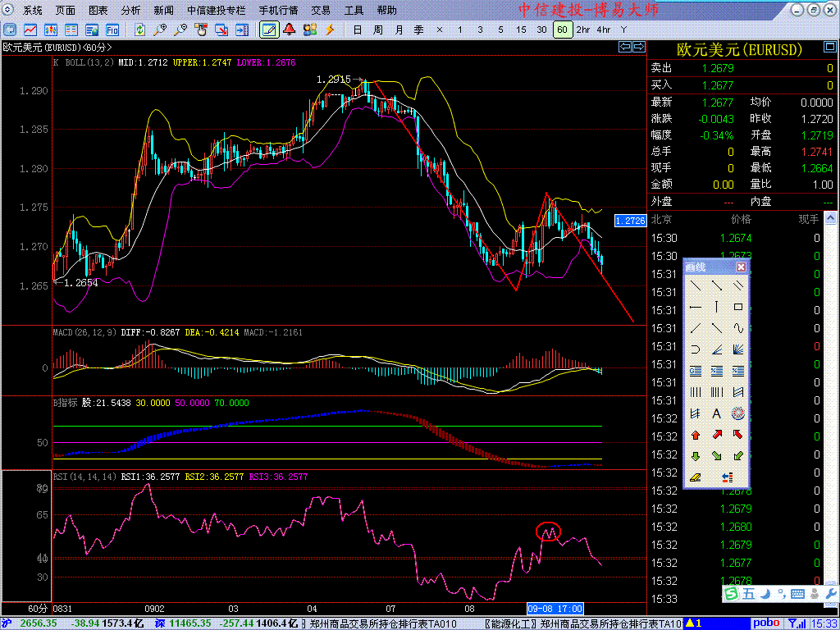The width and height of the screenshot is (840, 630).
Task: Click the 15-minute period button
Action: pyautogui.click(x=521, y=30)
